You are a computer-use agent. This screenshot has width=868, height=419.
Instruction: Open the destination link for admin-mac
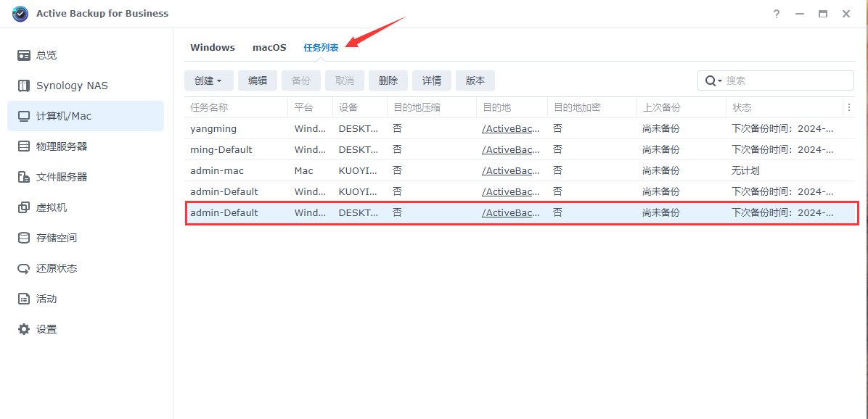pos(510,170)
